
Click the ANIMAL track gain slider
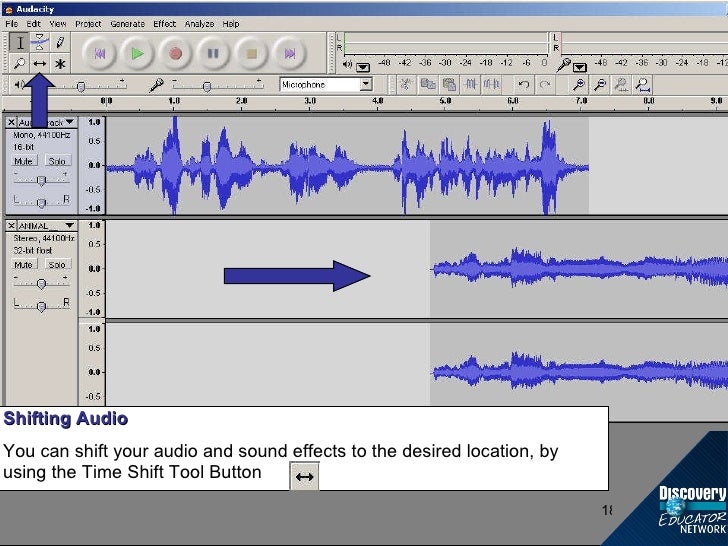pos(41,283)
